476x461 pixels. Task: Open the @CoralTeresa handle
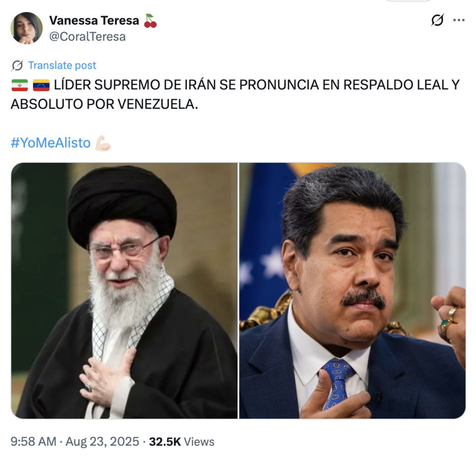[x=87, y=37]
